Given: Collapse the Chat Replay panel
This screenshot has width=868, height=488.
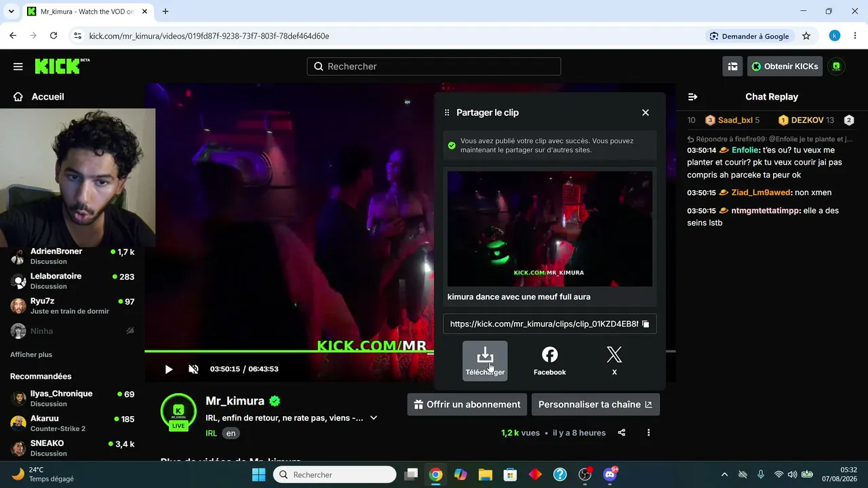Looking at the screenshot, I should click(x=692, y=97).
